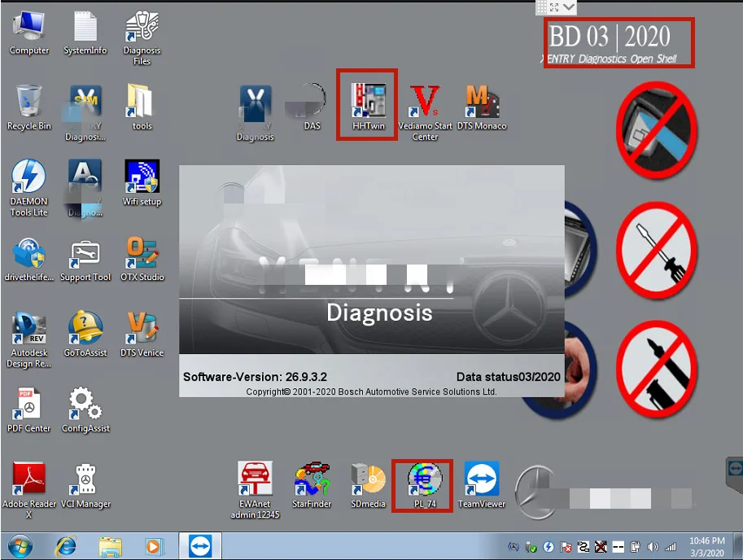This screenshot has width=743, height=560.
Task: Open the Action Center flag tray icon
Action: (566, 547)
